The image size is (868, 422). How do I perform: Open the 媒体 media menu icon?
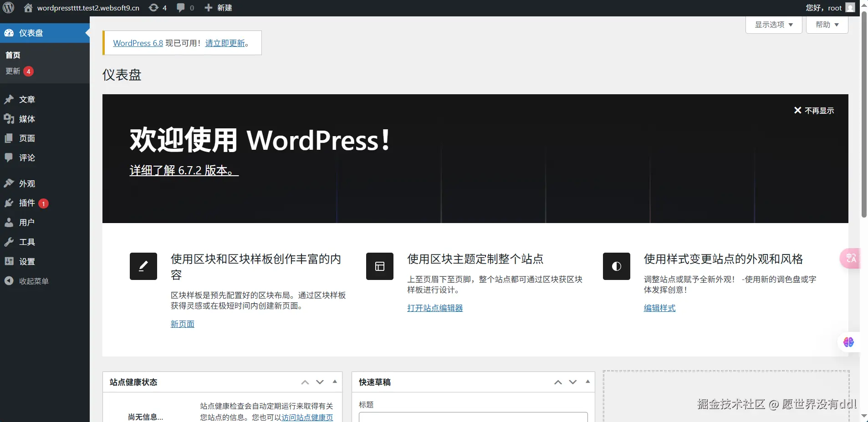pos(9,119)
